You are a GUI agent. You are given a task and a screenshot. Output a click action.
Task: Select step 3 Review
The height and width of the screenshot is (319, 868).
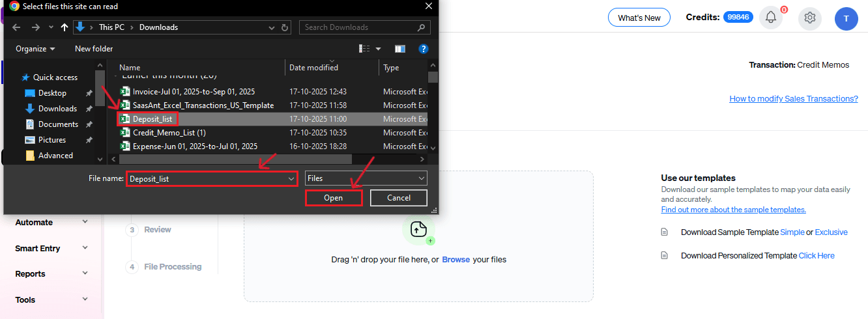pyautogui.click(x=149, y=230)
